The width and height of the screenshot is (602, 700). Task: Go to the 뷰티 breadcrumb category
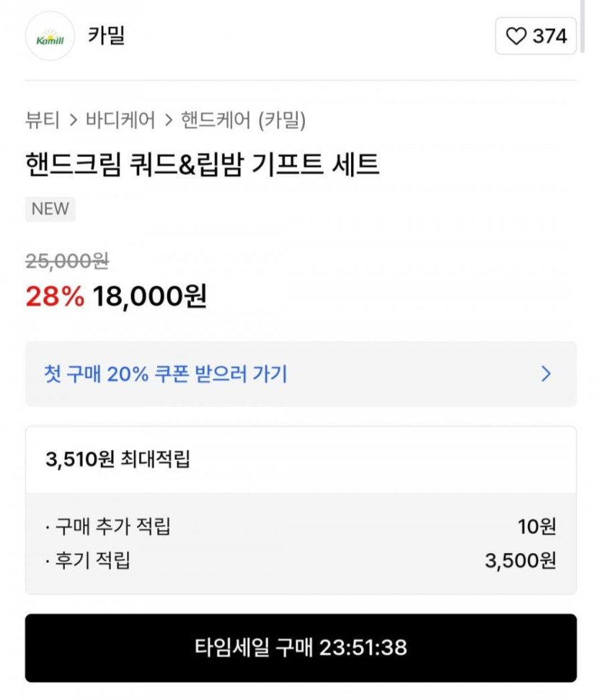point(42,120)
